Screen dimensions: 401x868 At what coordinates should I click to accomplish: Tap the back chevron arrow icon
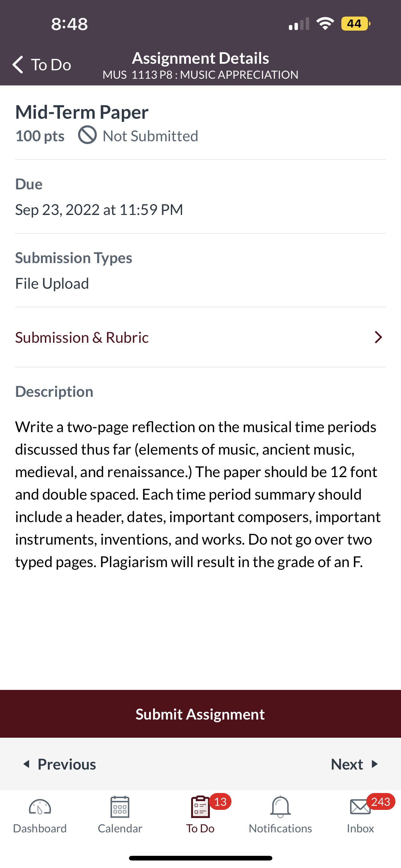pyautogui.click(x=18, y=64)
